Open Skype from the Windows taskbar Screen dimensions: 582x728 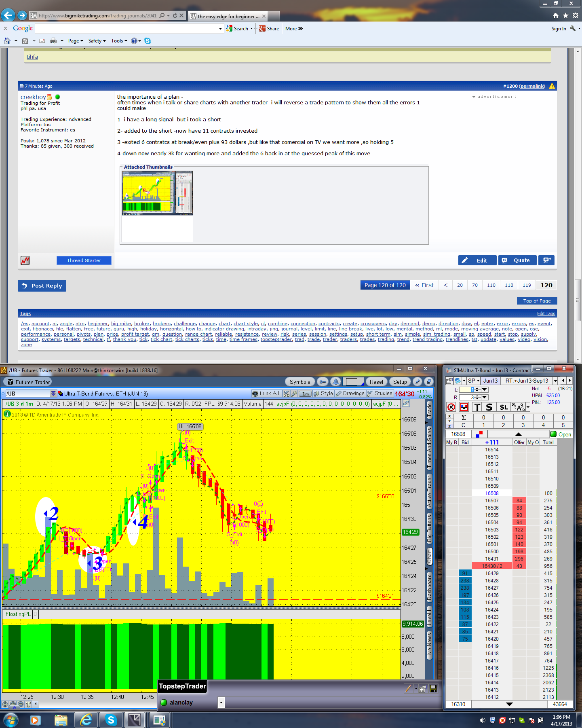111,720
